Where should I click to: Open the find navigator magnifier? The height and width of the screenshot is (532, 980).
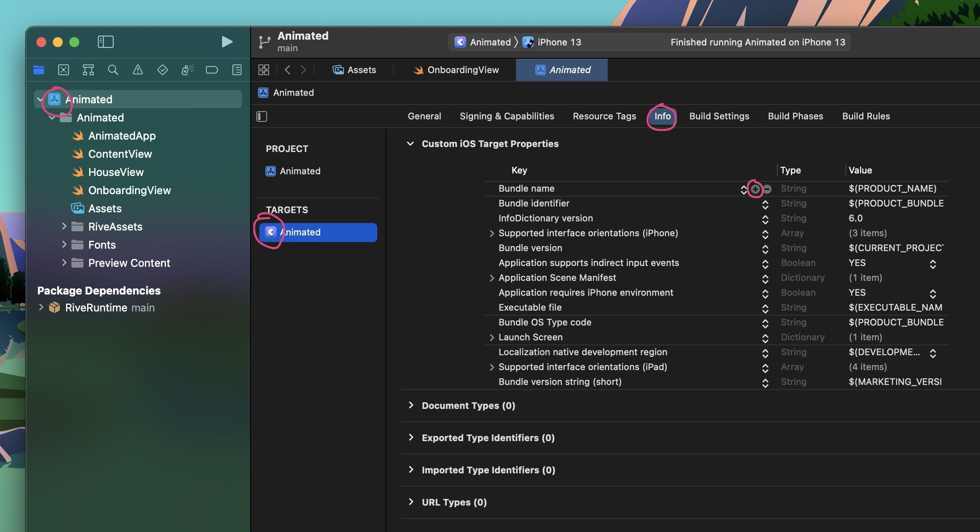tap(113, 70)
